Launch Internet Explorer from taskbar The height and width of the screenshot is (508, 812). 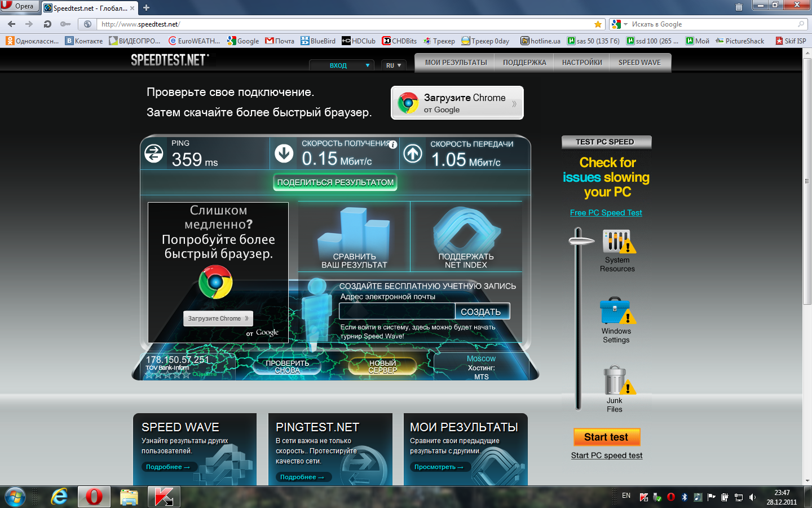[x=59, y=497]
